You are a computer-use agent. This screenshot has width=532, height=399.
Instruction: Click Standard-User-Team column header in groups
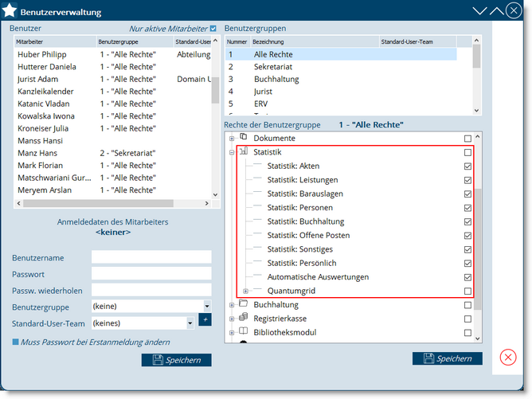click(x=417, y=41)
